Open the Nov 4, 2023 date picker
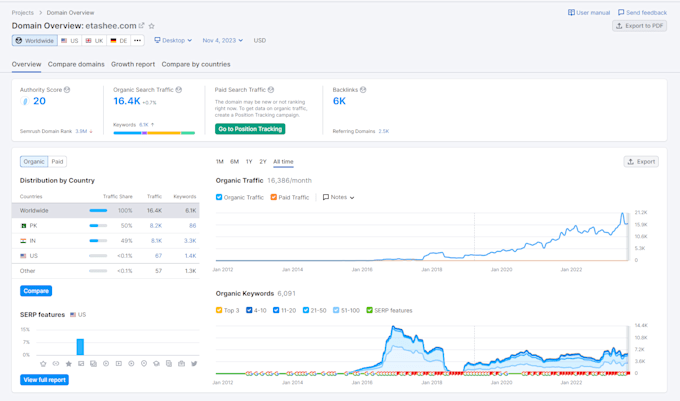680x401 pixels. click(222, 40)
